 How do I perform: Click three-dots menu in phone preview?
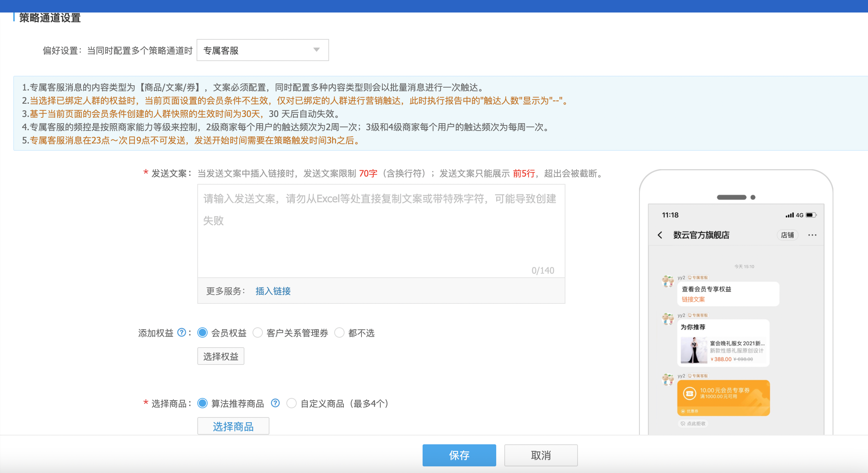pos(812,235)
